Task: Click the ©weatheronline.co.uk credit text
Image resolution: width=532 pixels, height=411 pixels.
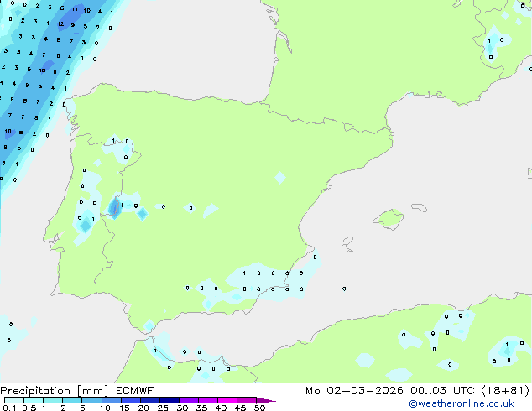Action: pyautogui.click(x=462, y=403)
